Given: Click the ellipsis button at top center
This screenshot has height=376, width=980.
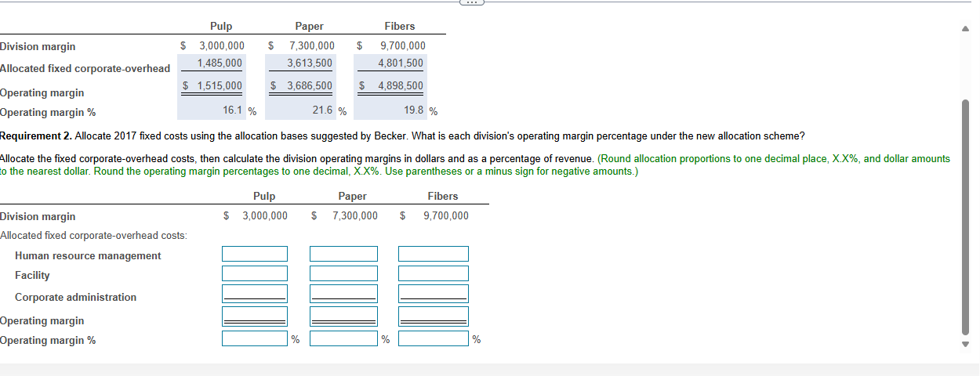Looking at the screenshot, I should tap(472, 2).
